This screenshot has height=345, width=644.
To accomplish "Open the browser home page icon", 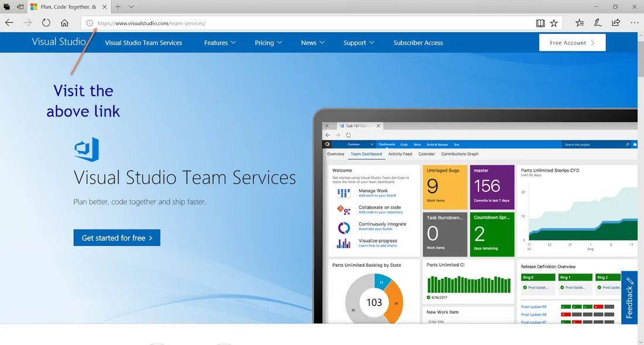I will pyautogui.click(x=64, y=23).
